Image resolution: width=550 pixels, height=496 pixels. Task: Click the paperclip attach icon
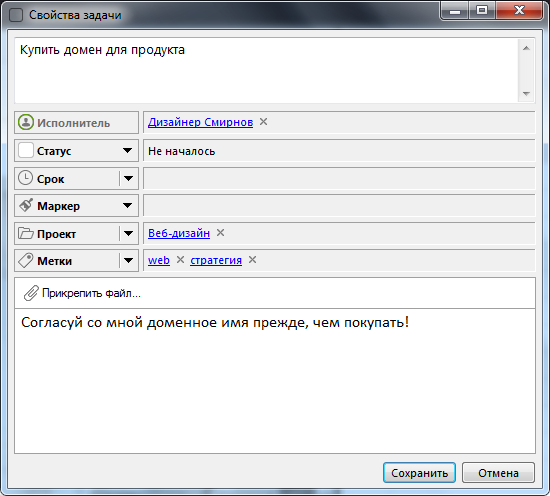tap(31, 293)
